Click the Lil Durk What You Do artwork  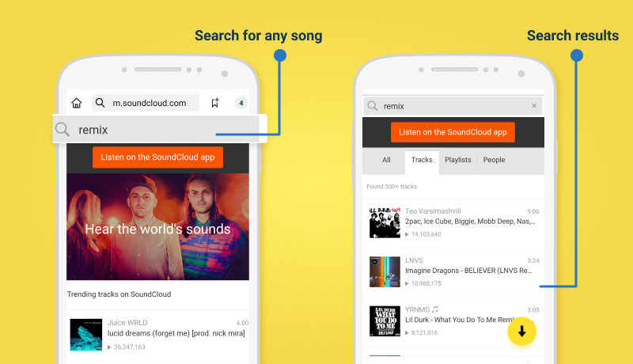(x=385, y=320)
